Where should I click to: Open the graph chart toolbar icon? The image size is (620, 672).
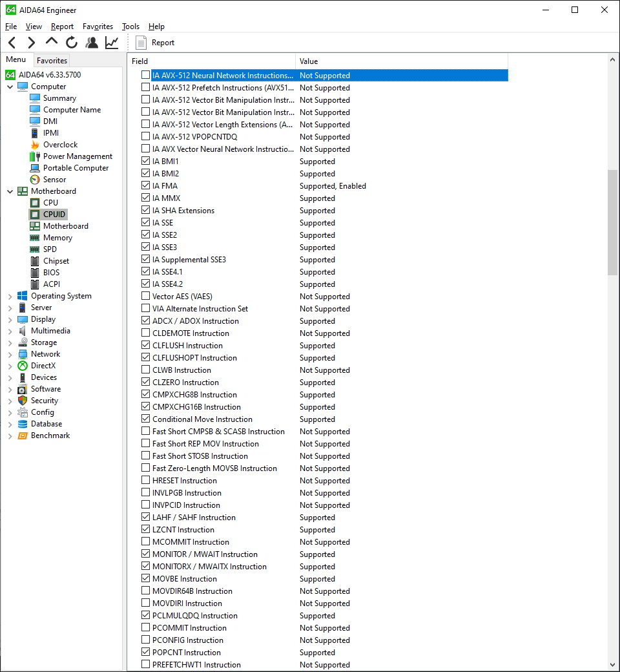(112, 43)
